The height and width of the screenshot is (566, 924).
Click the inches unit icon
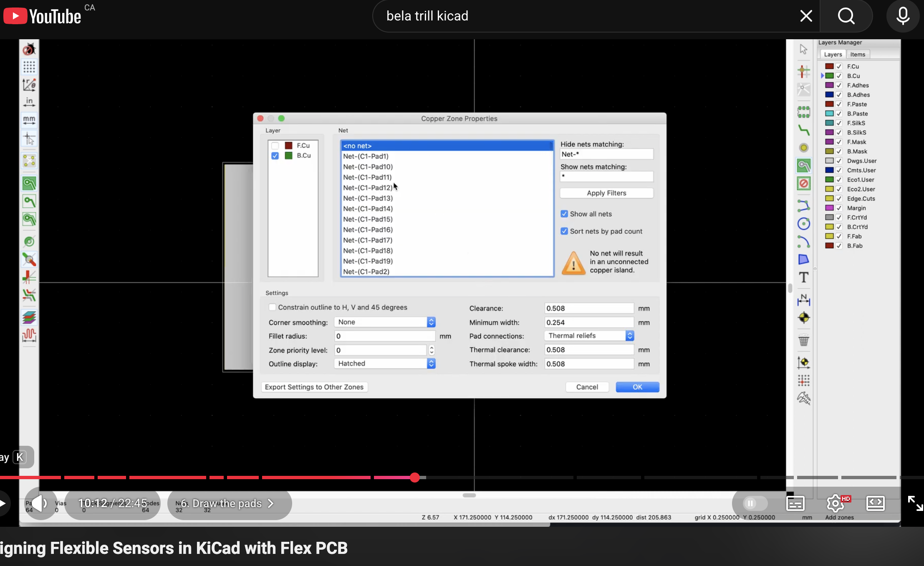pos(29,102)
